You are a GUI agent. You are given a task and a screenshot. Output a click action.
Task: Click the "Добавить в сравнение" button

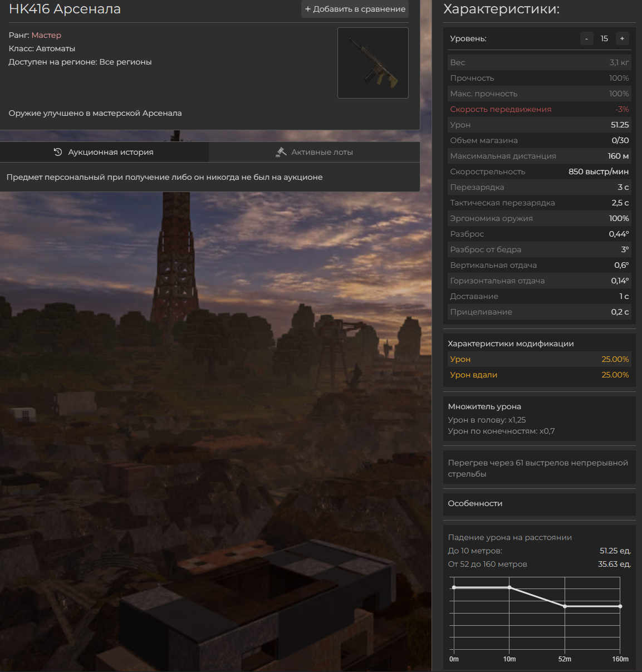tap(355, 9)
